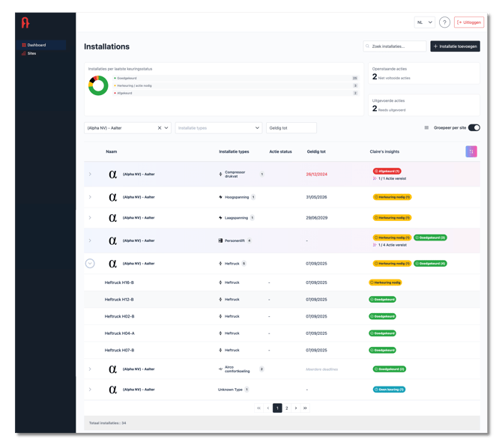
Task: Click the Goedgekeurd (2) badge in Airco row
Action: [x=390, y=369]
